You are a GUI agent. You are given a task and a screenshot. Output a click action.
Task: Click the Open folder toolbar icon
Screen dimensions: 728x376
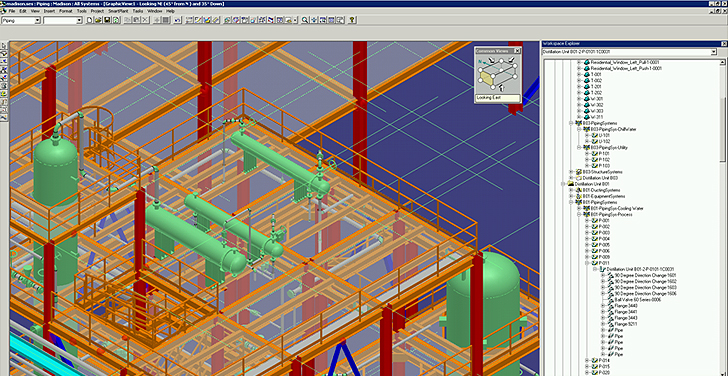(98, 20)
